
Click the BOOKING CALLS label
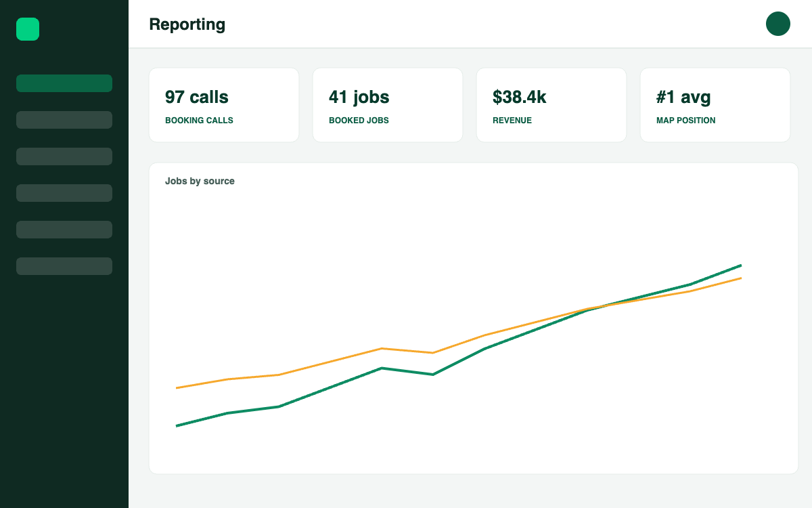(x=199, y=121)
